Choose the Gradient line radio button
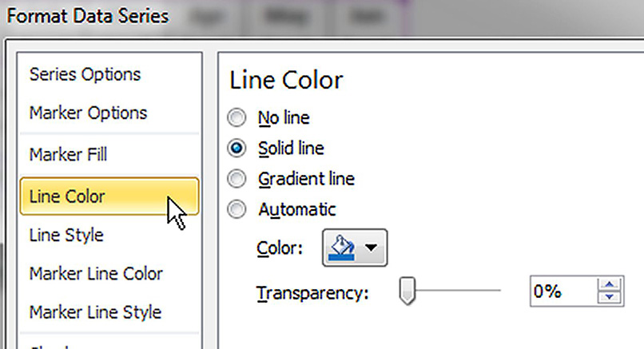This screenshot has width=644, height=349. tap(237, 179)
